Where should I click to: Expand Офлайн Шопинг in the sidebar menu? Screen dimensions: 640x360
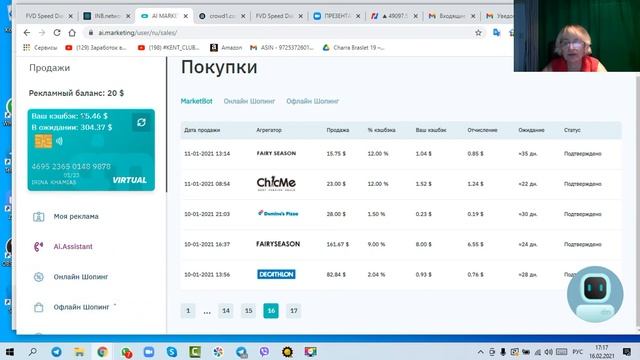point(81,307)
